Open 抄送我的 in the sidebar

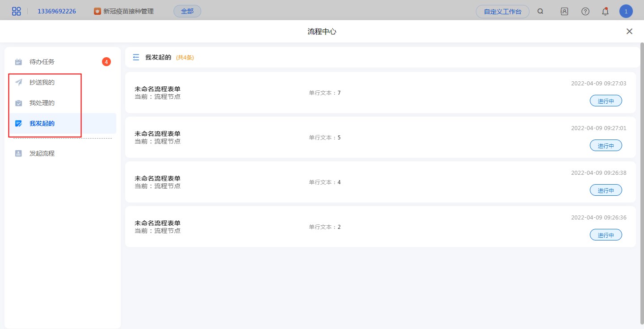coord(42,82)
